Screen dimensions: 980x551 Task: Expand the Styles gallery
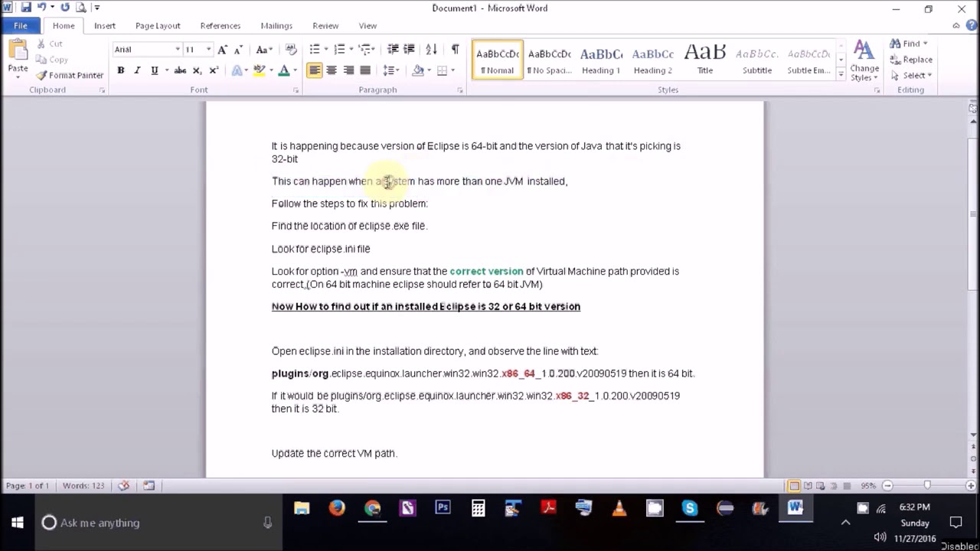pyautogui.click(x=841, y=74)
